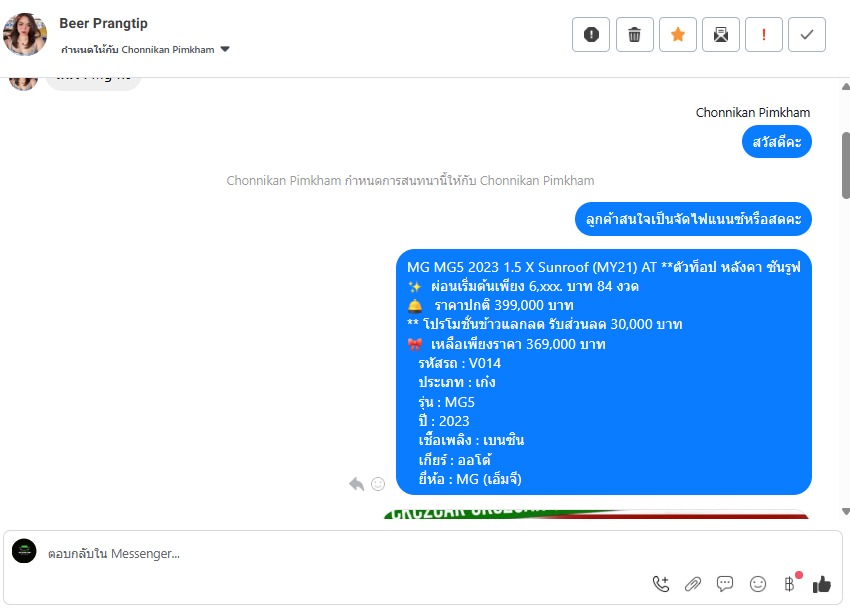Star this conversation as follow-up
This screenshot has height=610, width=850.
(678, 35)
